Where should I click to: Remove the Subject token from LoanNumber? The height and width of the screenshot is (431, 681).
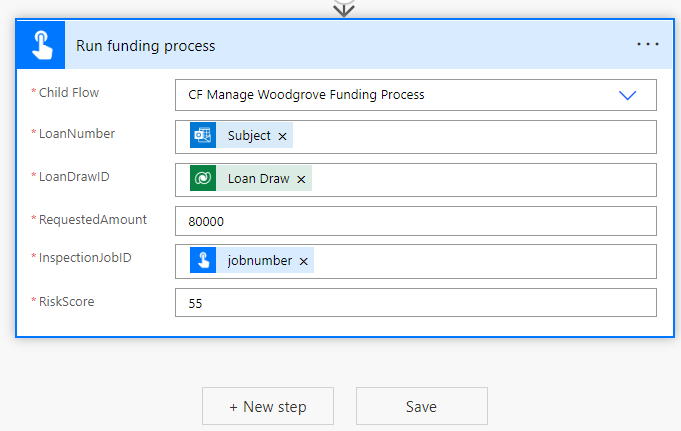[283, 136]
